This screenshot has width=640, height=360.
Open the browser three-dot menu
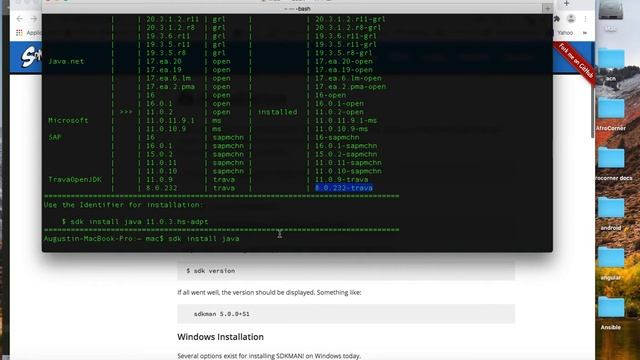(x=585, y=19)
